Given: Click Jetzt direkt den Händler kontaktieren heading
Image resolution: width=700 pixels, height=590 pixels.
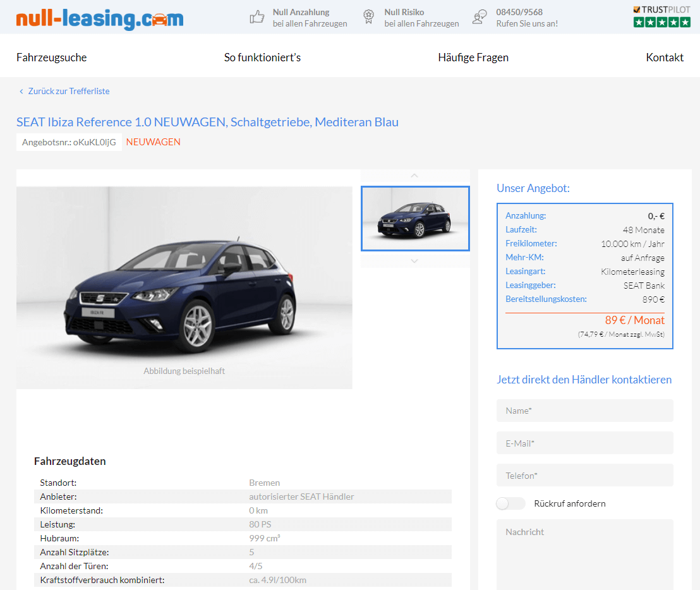Looking at the screenshot, I should (584, 380).
